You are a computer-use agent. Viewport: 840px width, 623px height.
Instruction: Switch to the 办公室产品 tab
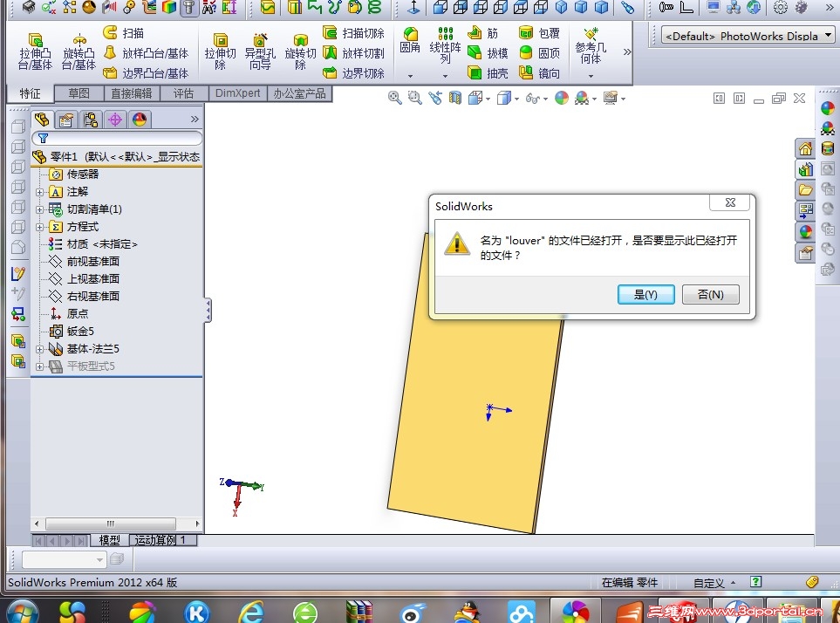(299, 93)
